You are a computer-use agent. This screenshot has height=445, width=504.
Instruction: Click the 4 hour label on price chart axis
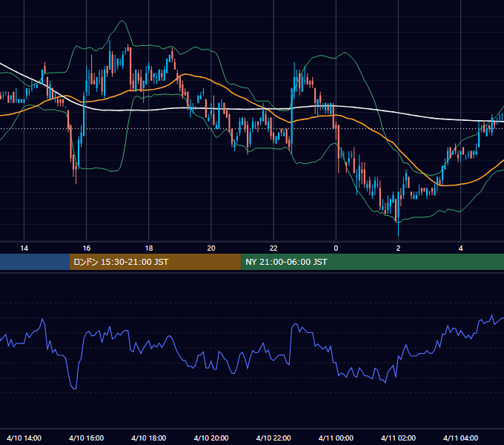point(460,248)
